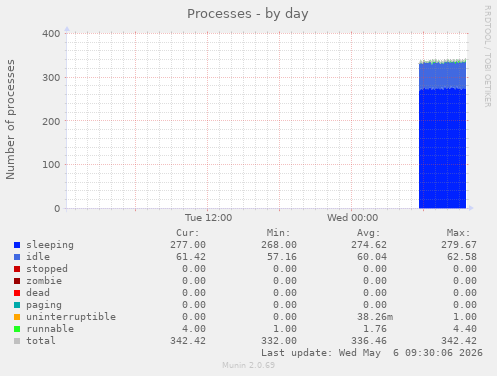Click the 'Number of processes' axis label

10,119
